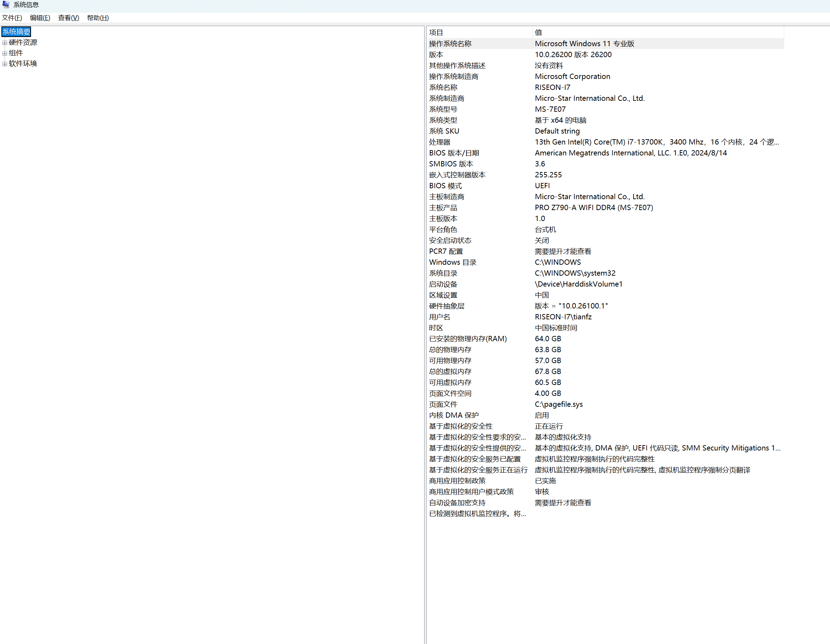Viewport: 830px width, 644px height.
Task: Open the 查看 menu
Action: pos(68,18)
